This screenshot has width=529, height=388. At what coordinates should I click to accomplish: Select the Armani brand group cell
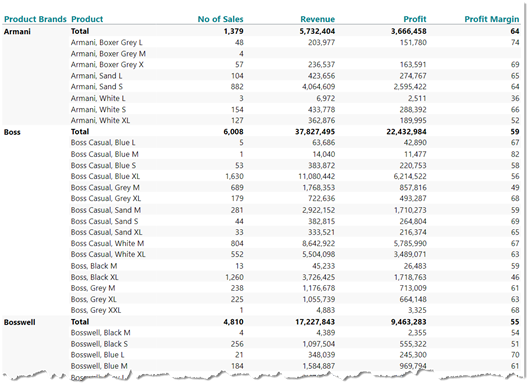pyautogui.click(x=17, y=32)
